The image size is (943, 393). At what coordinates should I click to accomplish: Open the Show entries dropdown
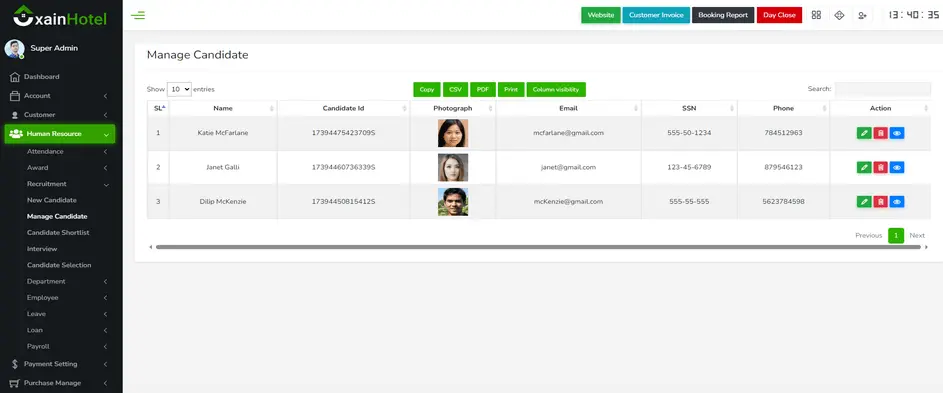179,89
